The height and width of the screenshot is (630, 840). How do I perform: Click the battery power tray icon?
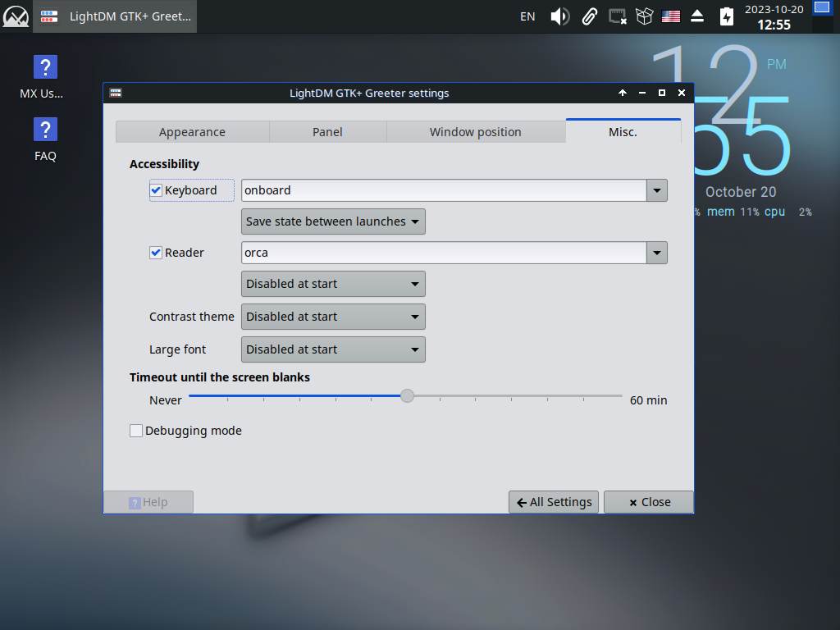point(726,16)
